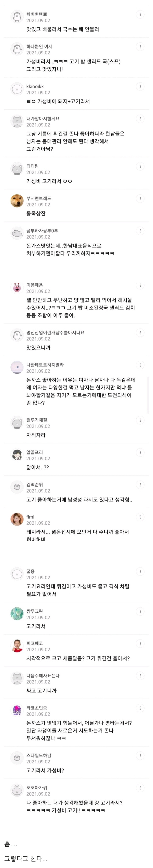
Task: Open the three-dot menu beside 쌈무그린
Action: [x=140, y=611]
